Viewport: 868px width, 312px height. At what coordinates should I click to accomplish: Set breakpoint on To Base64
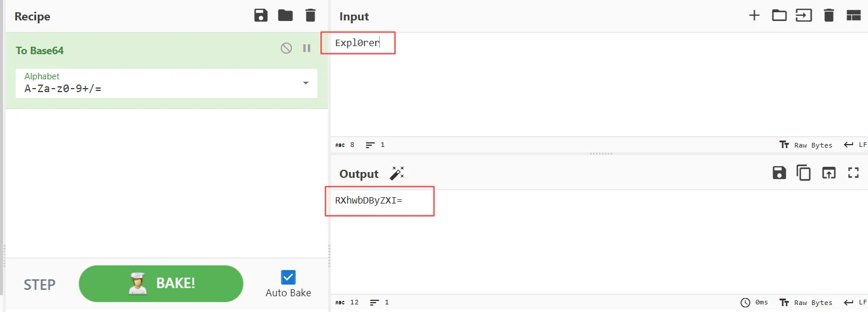click(x=307, y=48)
